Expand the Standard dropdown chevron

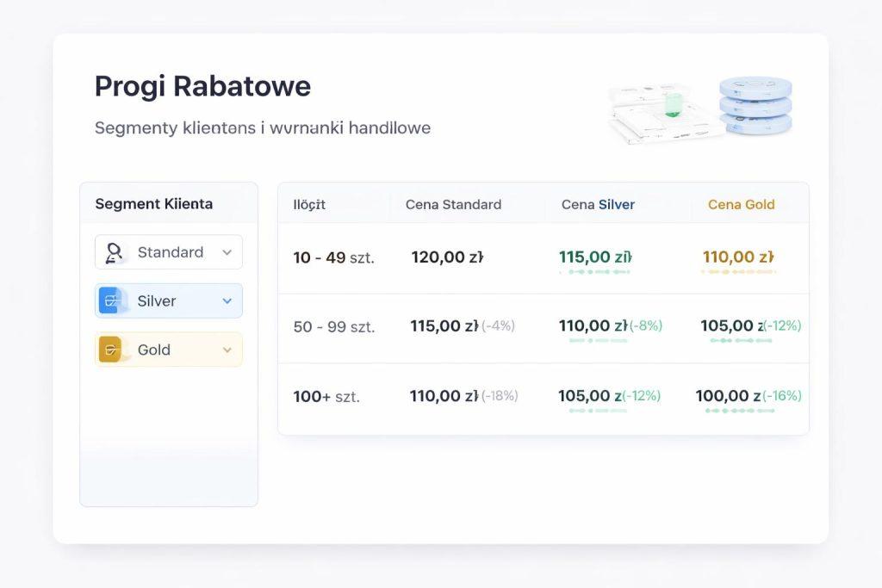click(x=227, y=252)
